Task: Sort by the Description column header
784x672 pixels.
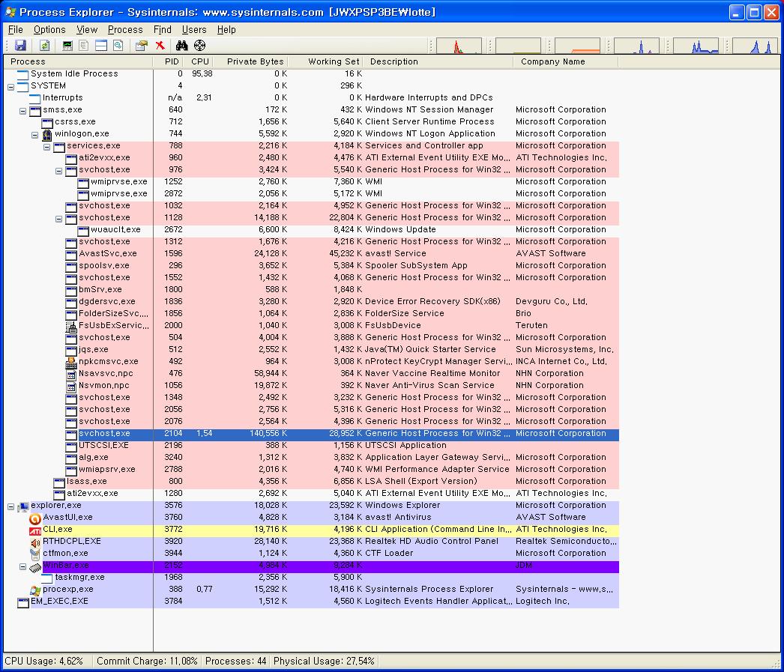Action: pos(438,61)
